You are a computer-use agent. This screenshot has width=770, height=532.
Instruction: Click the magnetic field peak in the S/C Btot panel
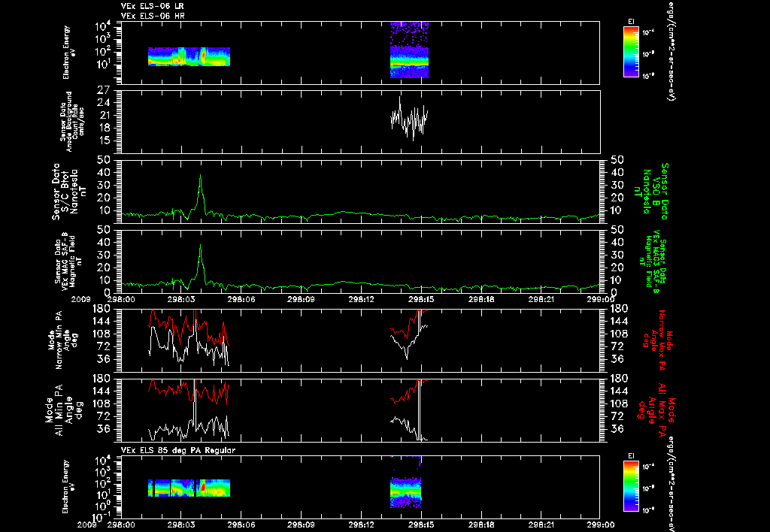coord(200,176)
